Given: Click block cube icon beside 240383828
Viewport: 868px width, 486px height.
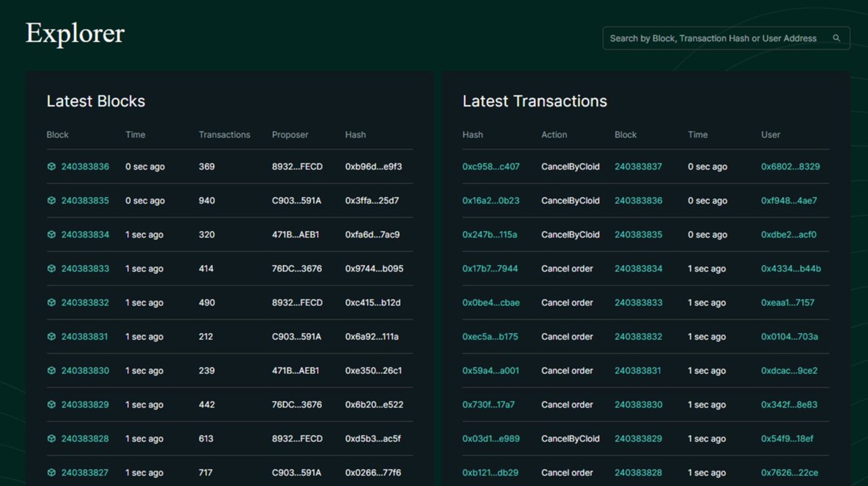Looking at the screenshot, I should [52, 438].
